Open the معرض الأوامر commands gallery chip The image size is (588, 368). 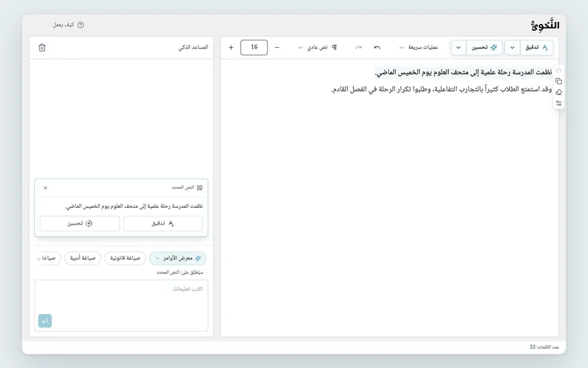(178, 258)
